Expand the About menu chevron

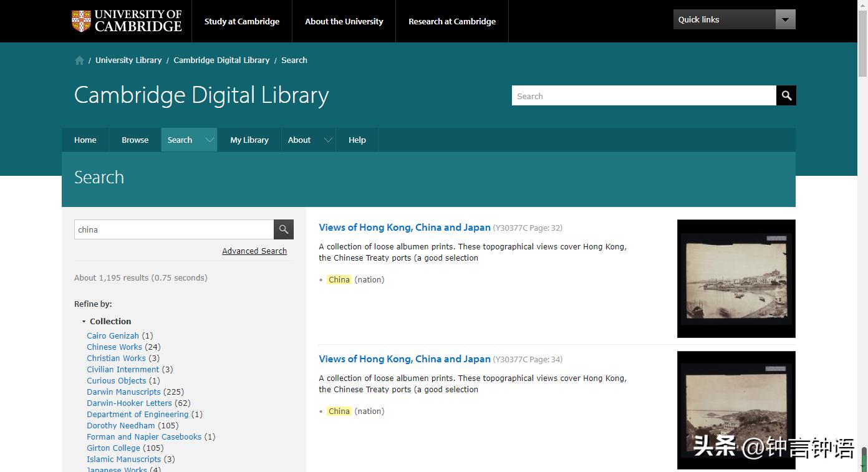pyautogui.click(x=328, y=140)
